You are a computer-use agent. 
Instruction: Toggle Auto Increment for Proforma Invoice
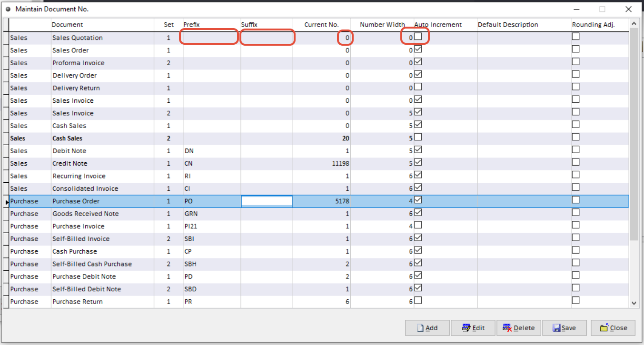click(418, 61)
